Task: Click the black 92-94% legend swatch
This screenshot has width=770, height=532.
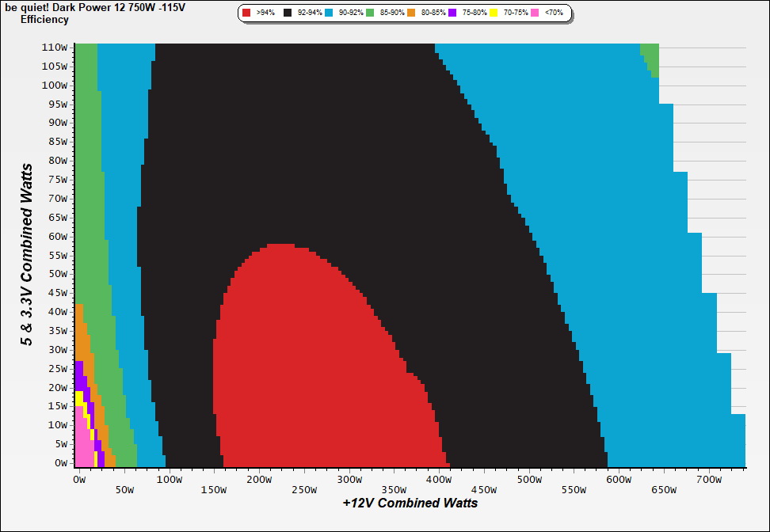Action: [x=288, y=13]
